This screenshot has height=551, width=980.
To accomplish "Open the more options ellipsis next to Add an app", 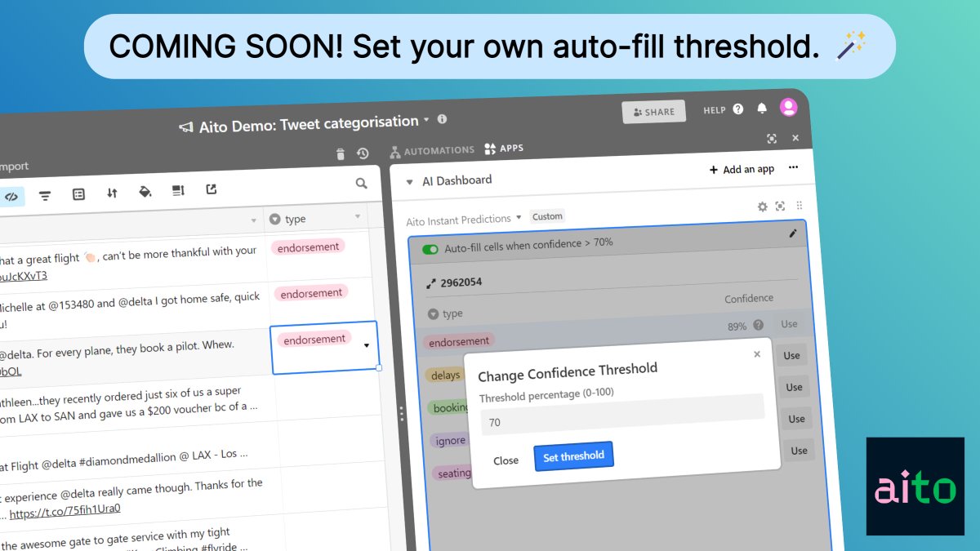I will pos(793,167).
